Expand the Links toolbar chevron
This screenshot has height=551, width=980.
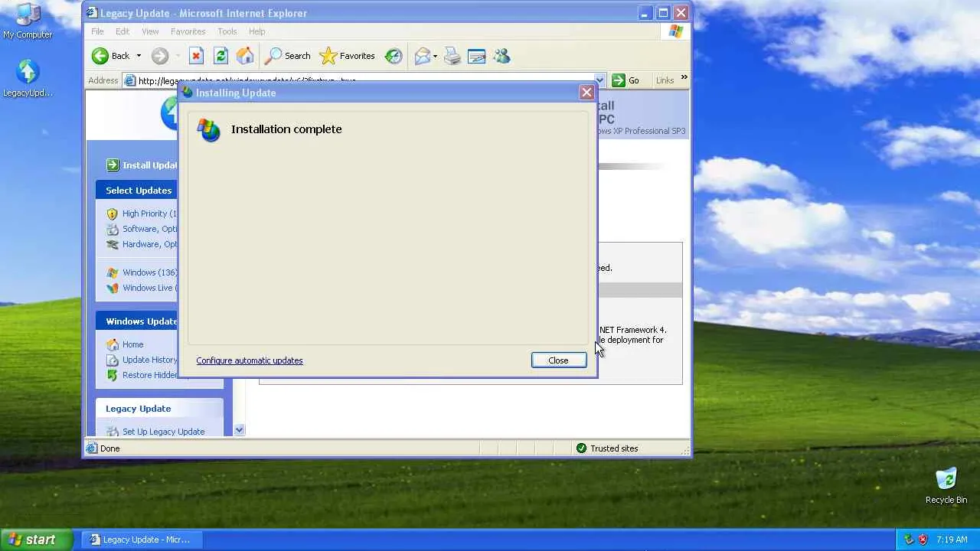pos(684,78)
